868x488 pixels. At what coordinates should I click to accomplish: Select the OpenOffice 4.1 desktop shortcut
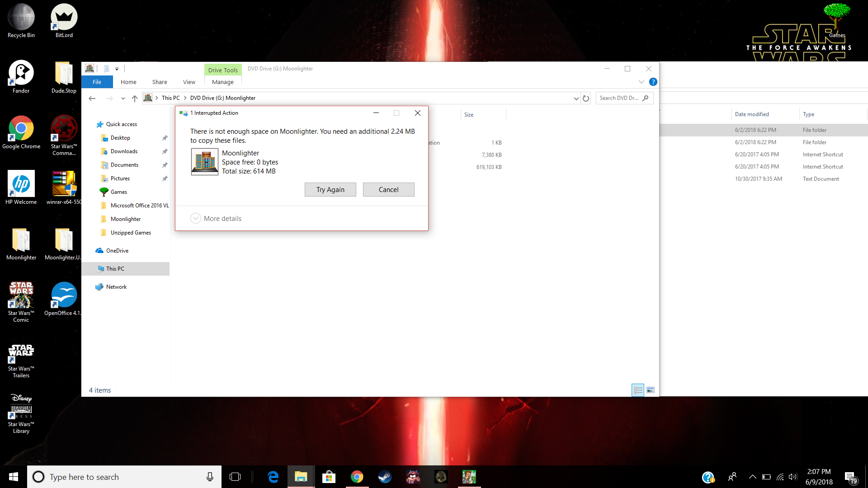click(64, 299)
